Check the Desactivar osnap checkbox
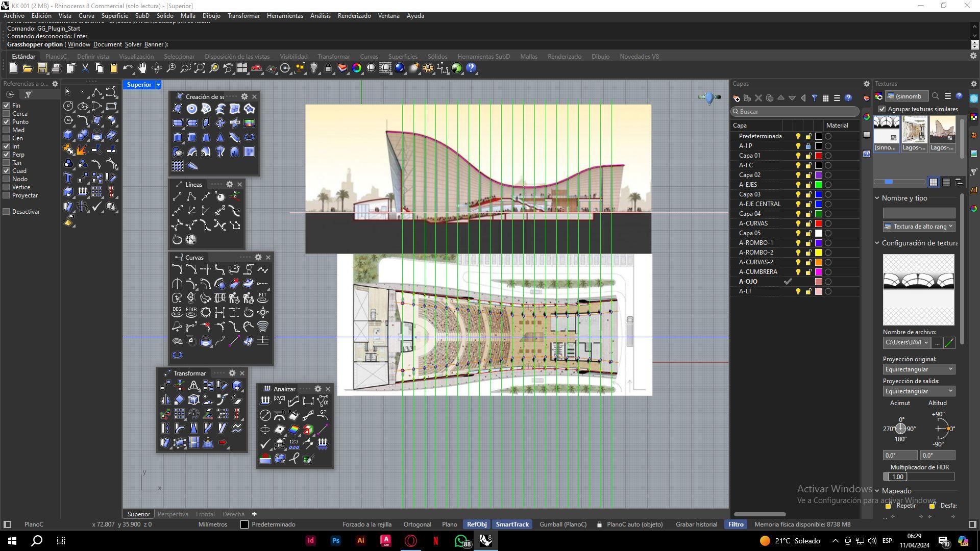This screenshot has height=551, width=980. tap(7, 212)
